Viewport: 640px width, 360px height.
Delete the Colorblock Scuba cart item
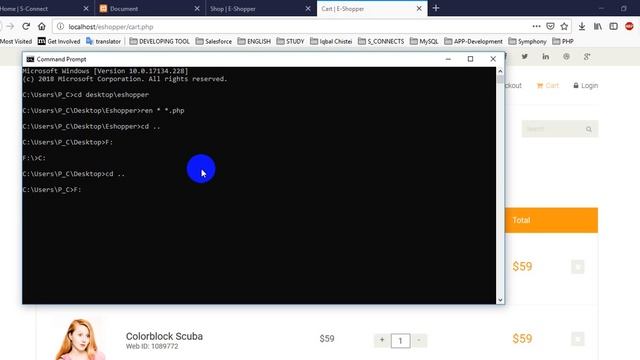point(578,339)
